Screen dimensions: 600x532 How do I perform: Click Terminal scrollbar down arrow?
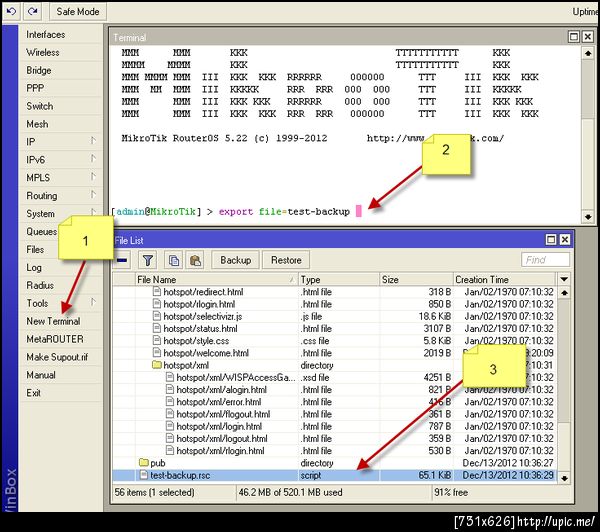pyautogui.click(x=588, y=217)
